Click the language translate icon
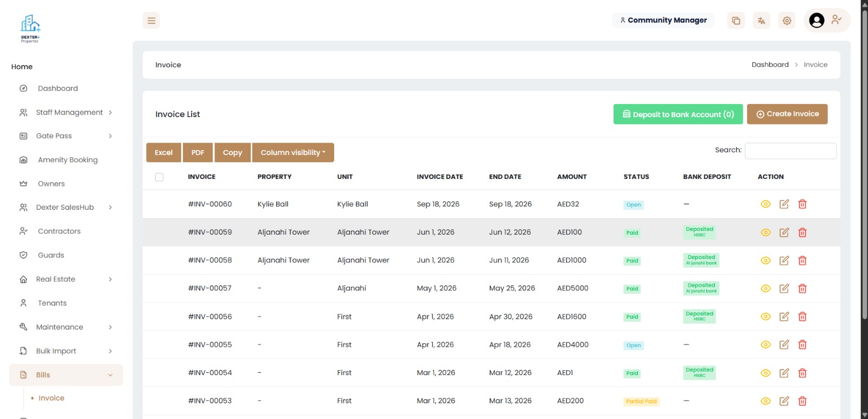Screen dimensions: 868x419 coord(761,21)
